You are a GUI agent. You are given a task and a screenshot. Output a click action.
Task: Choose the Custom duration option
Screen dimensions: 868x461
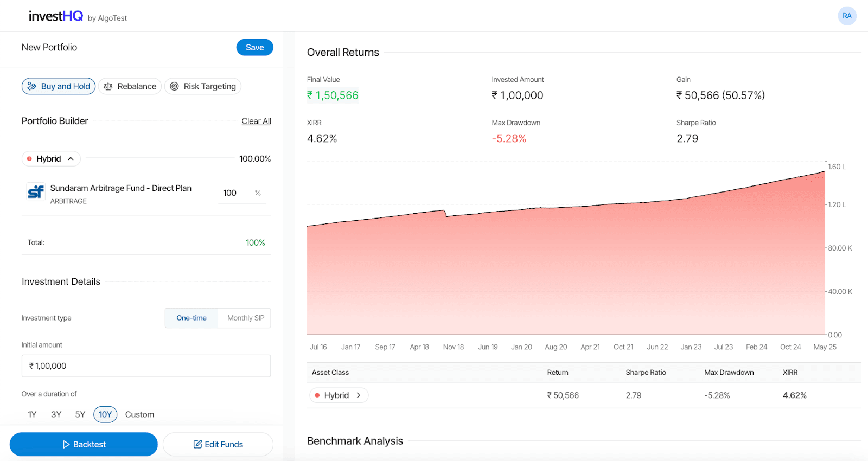point(139,414)
